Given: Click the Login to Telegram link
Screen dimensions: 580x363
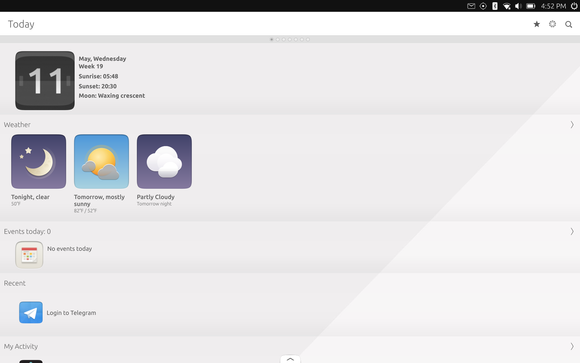Looking at the screenshot, I should (x=71, y=313).
